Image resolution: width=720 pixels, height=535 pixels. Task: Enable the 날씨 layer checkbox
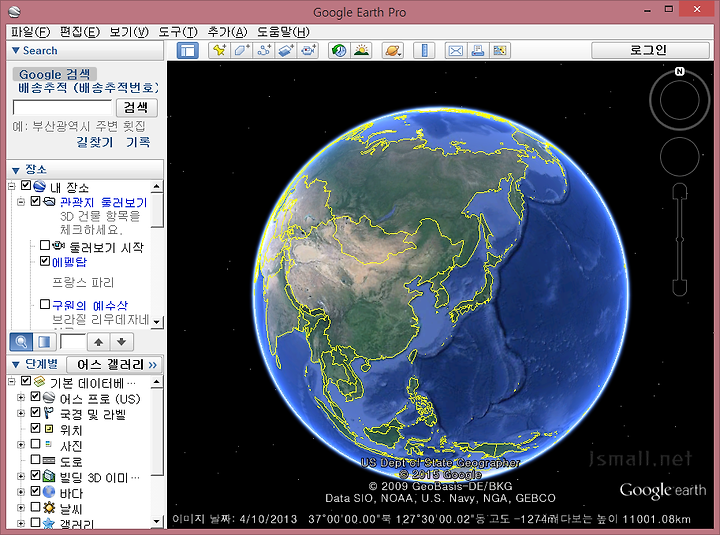pos(35,507)
